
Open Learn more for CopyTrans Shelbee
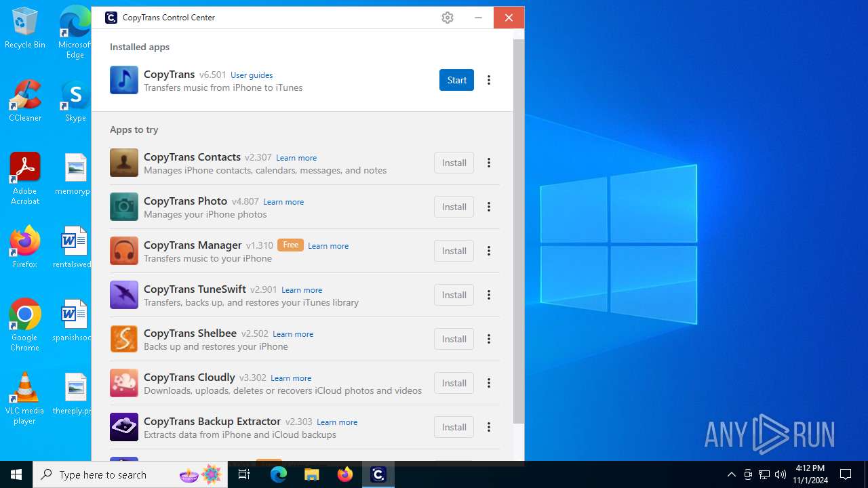(x=293, y=334)
